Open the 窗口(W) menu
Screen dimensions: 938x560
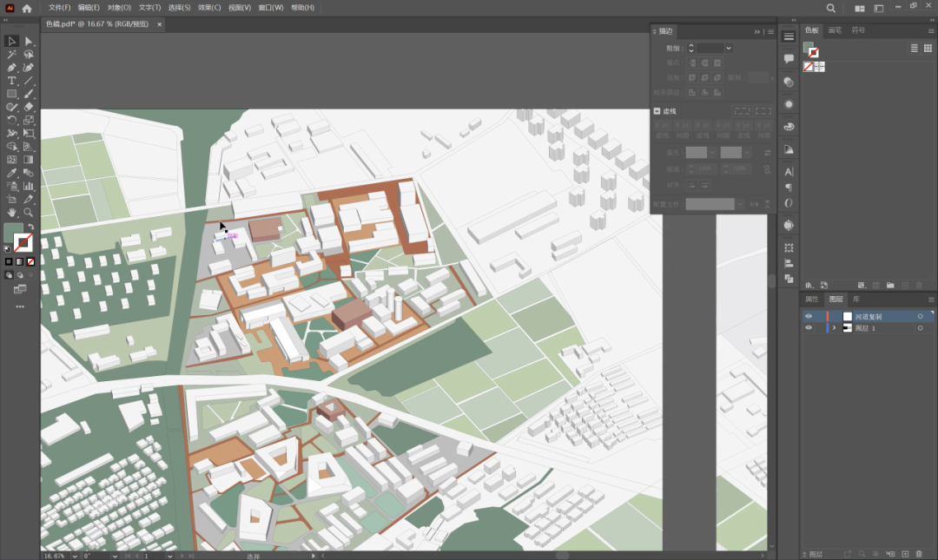[x=271, y=8]
